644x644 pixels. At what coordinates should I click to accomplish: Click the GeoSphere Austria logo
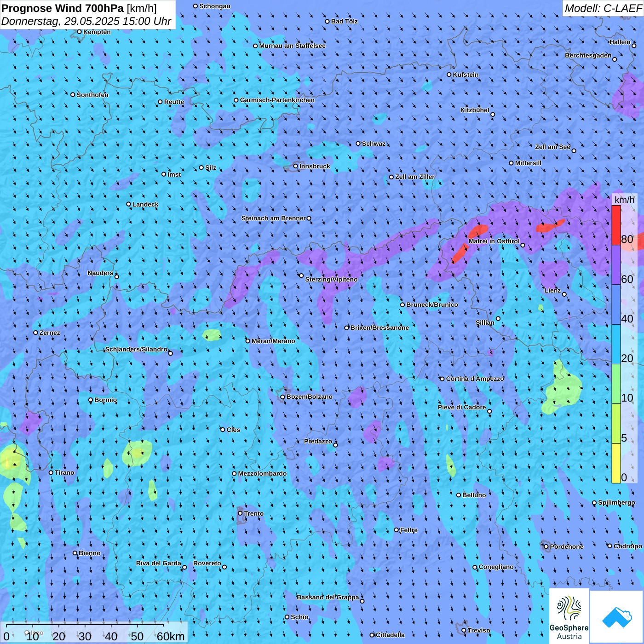point(569,617)
